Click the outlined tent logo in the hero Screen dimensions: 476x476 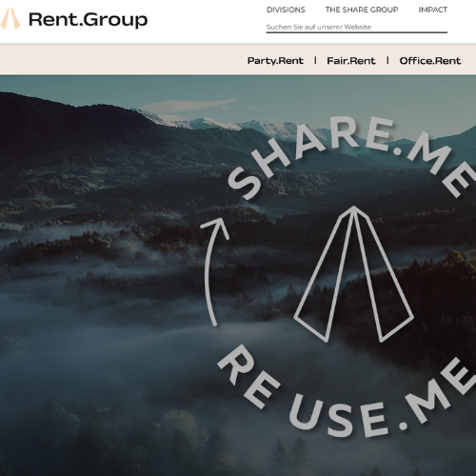click(353, 274)
